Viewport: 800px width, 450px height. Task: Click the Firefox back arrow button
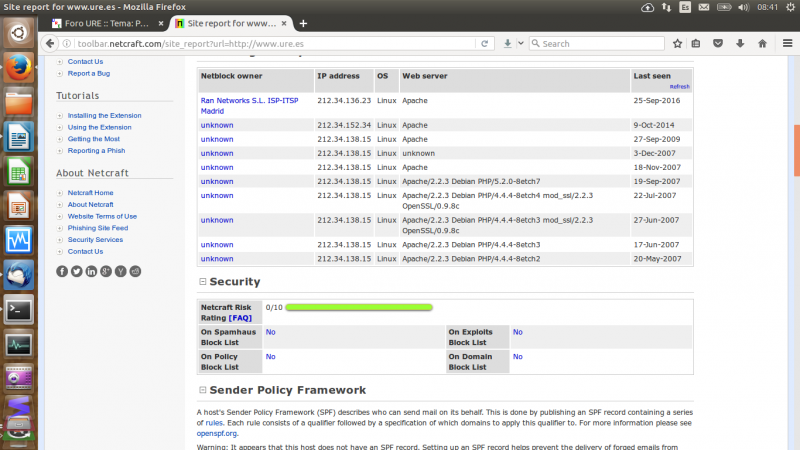[x=49, y=43]
